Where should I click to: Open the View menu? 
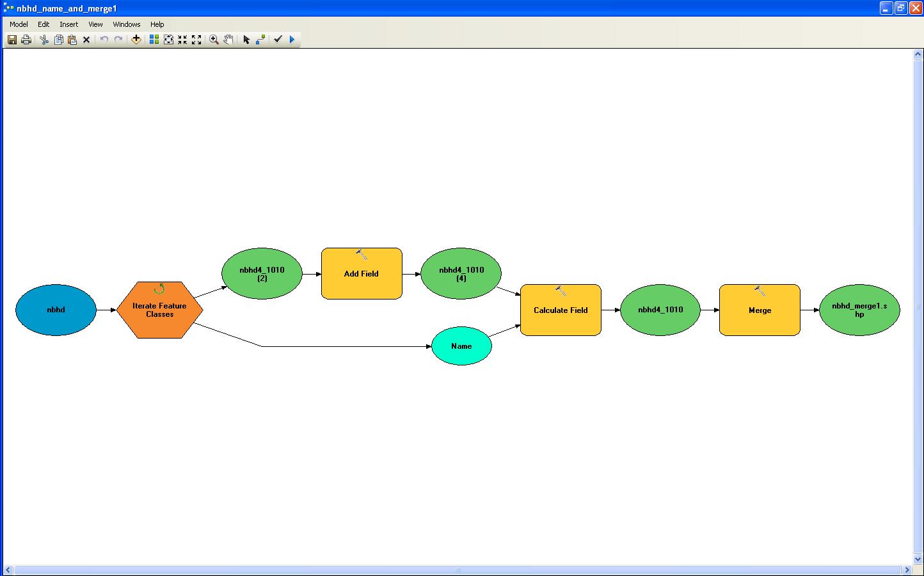click(95, 24)
